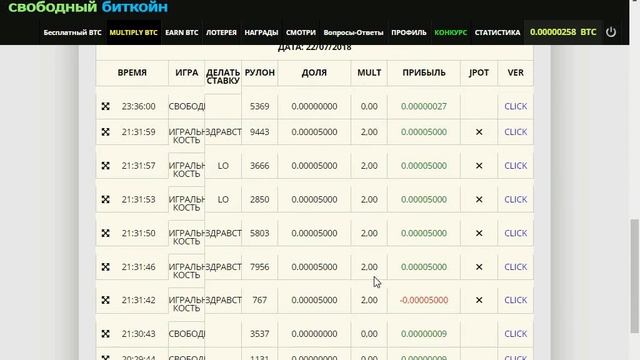
Task: Click the profit value 0.00000009 at 21:30:43
Action: [x=424, y=333]
